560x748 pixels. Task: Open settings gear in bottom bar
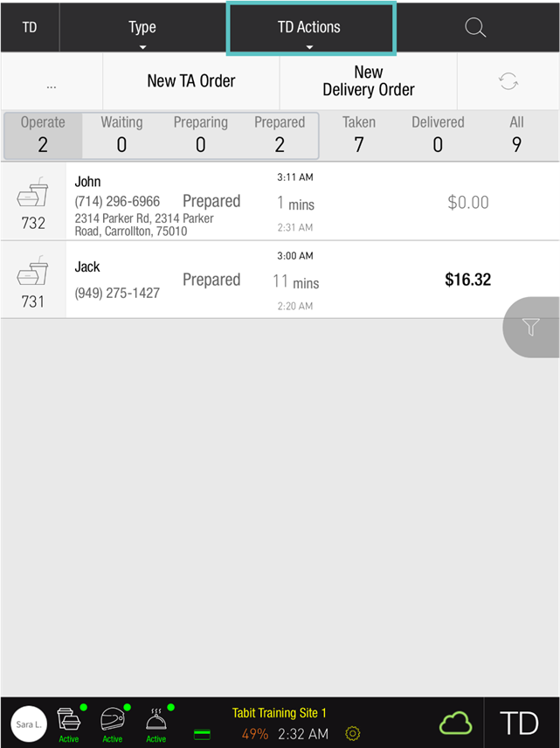(x=353, y=734)
